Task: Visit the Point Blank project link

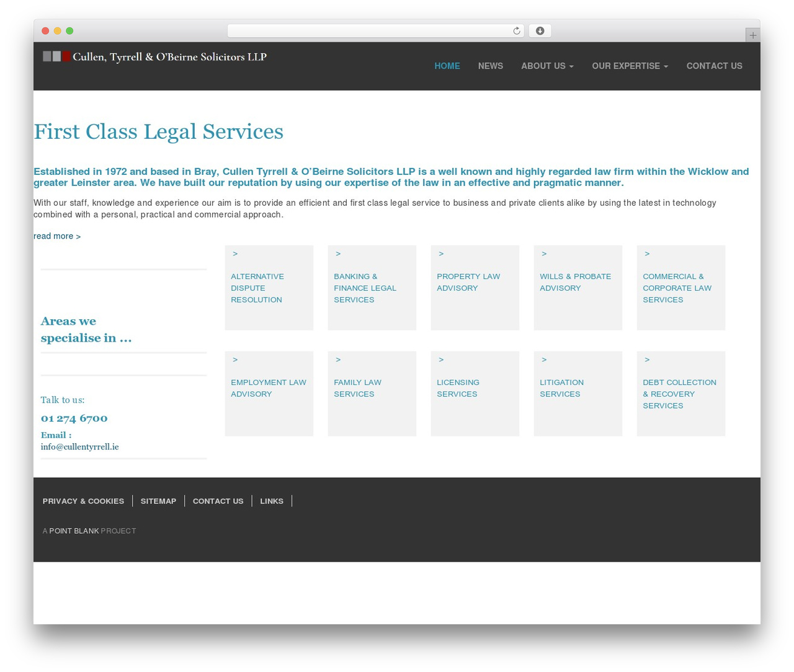Action: click(x=74, y=531)
